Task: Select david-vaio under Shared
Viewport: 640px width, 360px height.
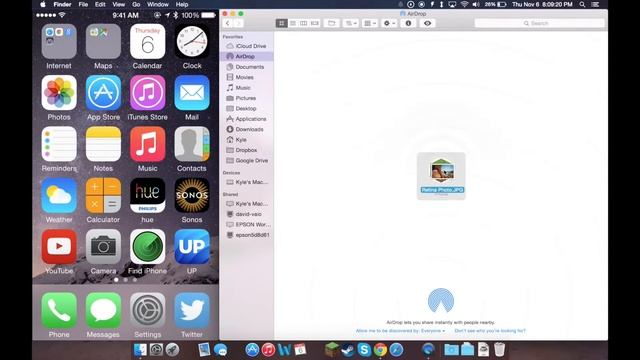Action: [x=247, y=214]
